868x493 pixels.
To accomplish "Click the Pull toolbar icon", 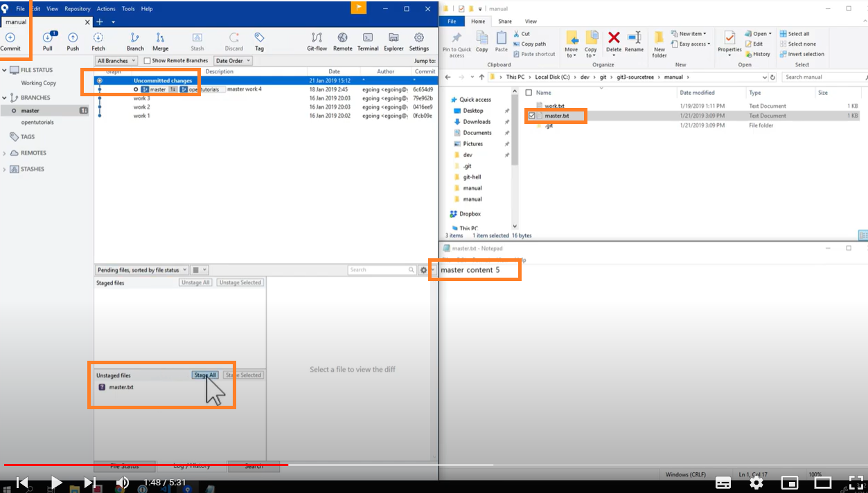I will pyautogui.click(x=48, y=38).
